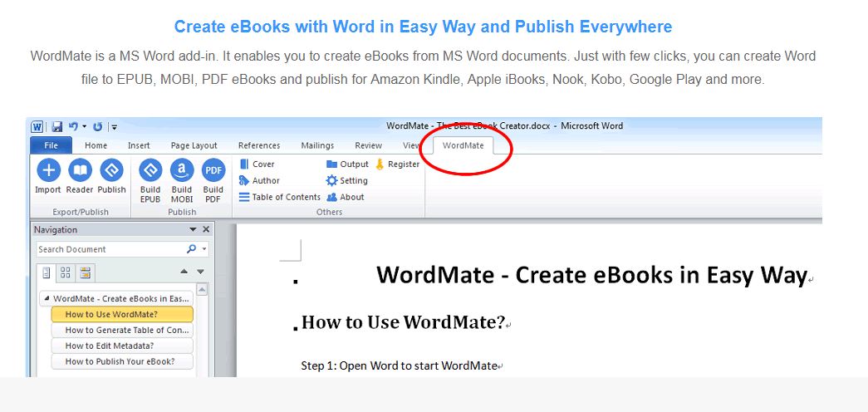Open the Reader tool
Image resolution: width=868 pixels, height=412 pixels.
[80, 177]
